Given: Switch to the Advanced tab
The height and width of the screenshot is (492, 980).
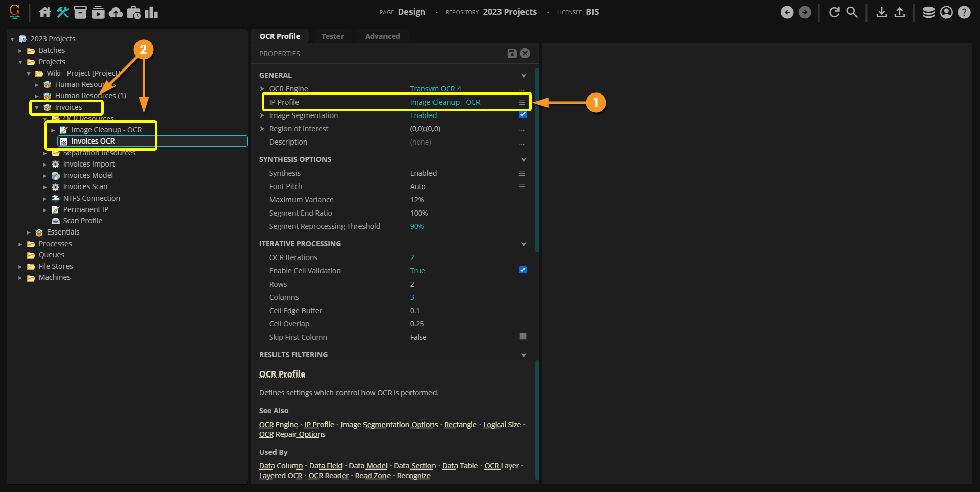Looking at the screenshot, I should pos(382,36).
